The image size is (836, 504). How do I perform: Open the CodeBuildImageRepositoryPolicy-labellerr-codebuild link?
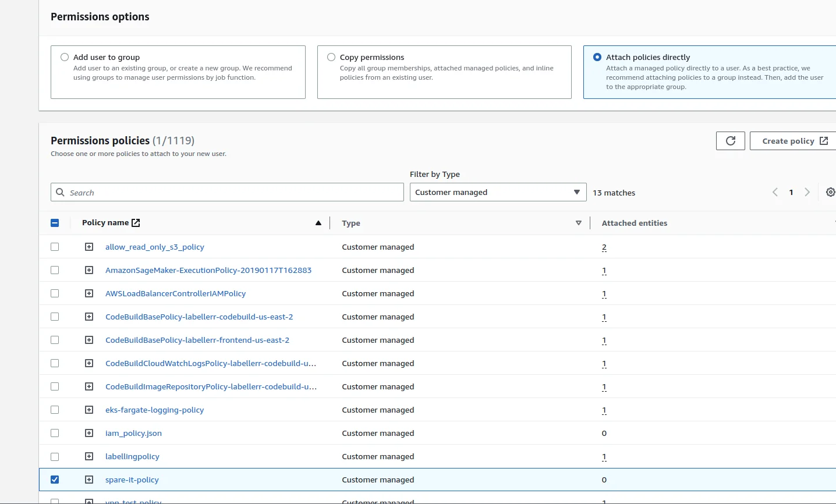click(211, 386)
